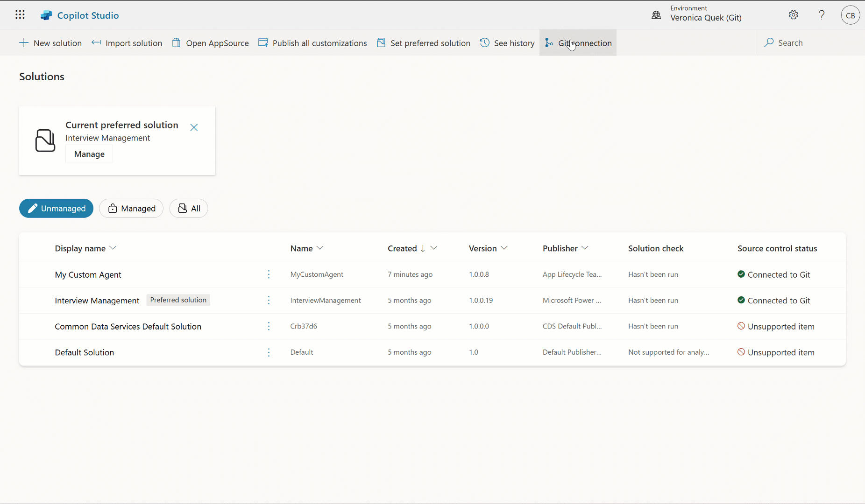The height and width of the screenshot is (504, 865).
Task: Click the New solution plus icon
Action: (23, 42)
